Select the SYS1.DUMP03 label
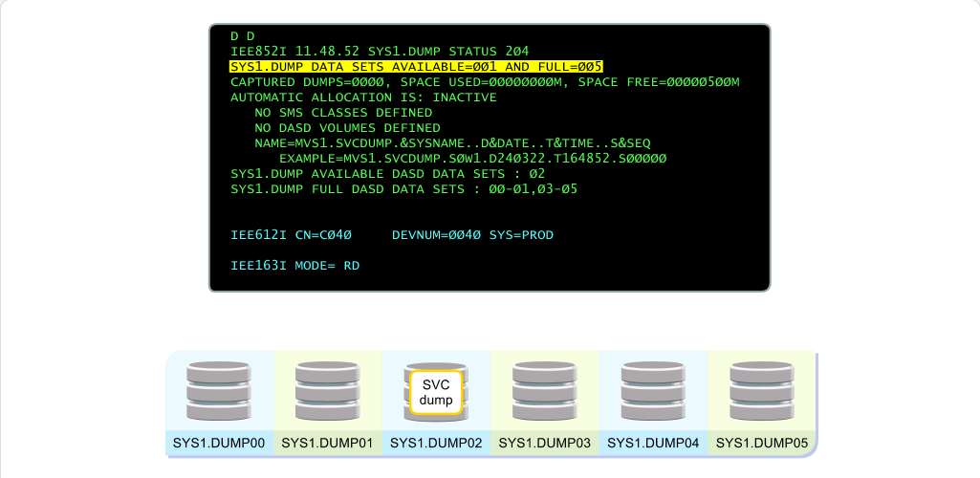This screenshot has height=478, width=980. tap(544, 443)
